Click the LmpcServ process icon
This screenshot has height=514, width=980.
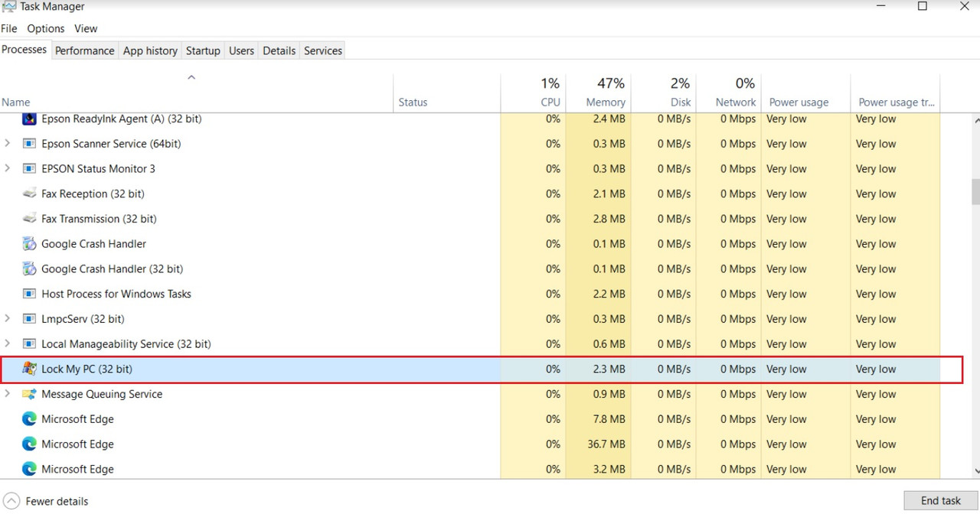tap(29, 319)
